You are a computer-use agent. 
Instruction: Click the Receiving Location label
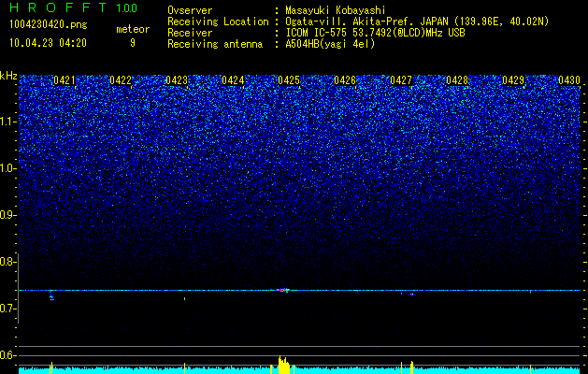coord(218,22)
